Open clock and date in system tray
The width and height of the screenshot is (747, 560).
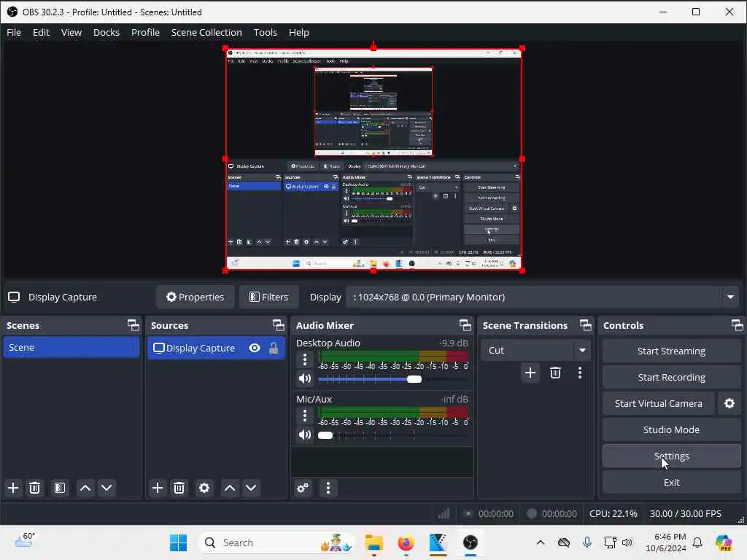pyautogui.click(x=665, y=542)
